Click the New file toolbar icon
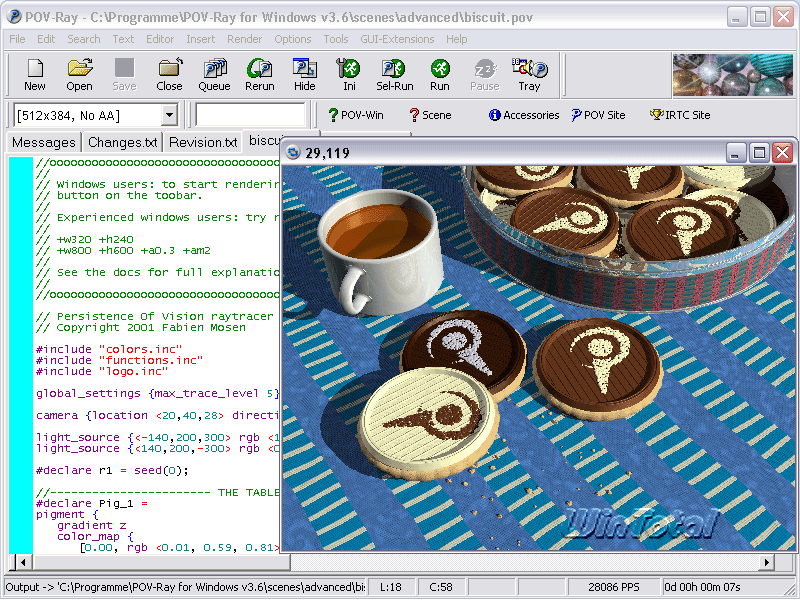Image resolution: width=800 pixels, height=600 pixels. (x=35, y=74)
